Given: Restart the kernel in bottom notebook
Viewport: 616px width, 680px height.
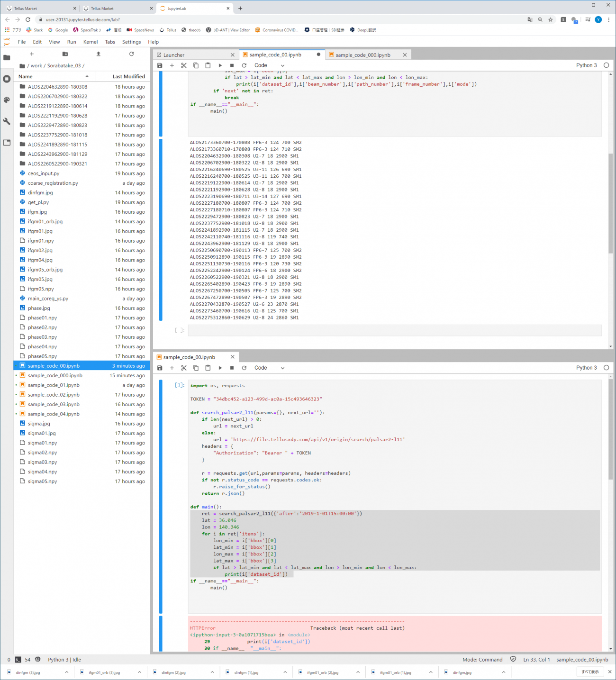Looking at the screenshot, I should tap(244, 368).
